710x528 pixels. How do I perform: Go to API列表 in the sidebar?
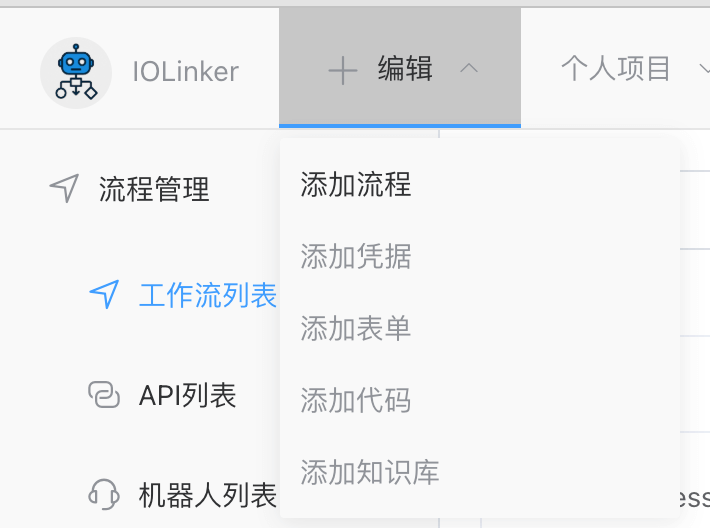[x=187, y=395]
